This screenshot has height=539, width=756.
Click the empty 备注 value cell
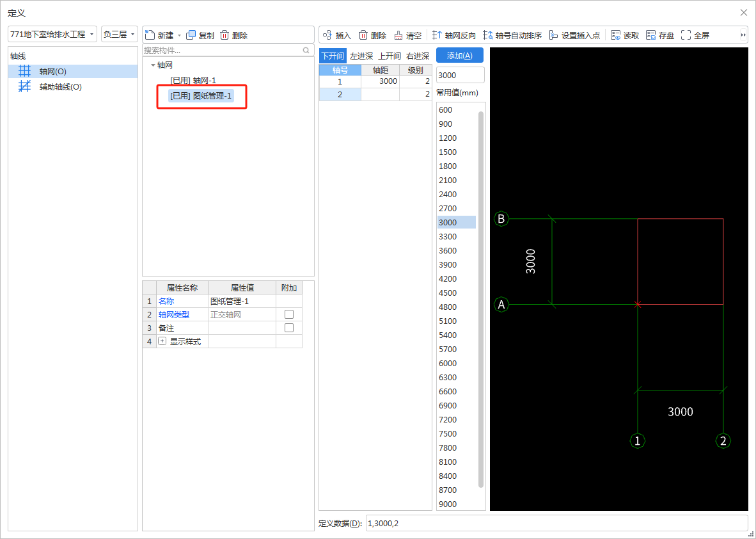point(242,328)
